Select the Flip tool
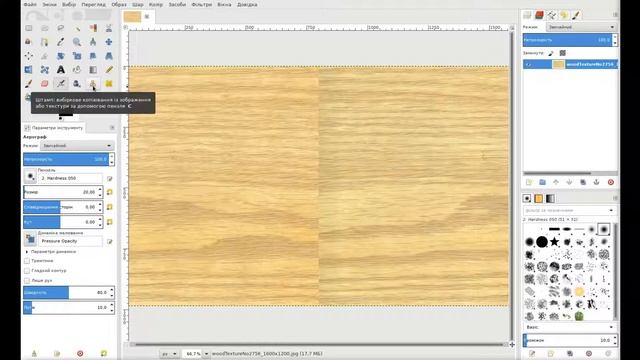640x360 pixels. (x=29, y=70)
